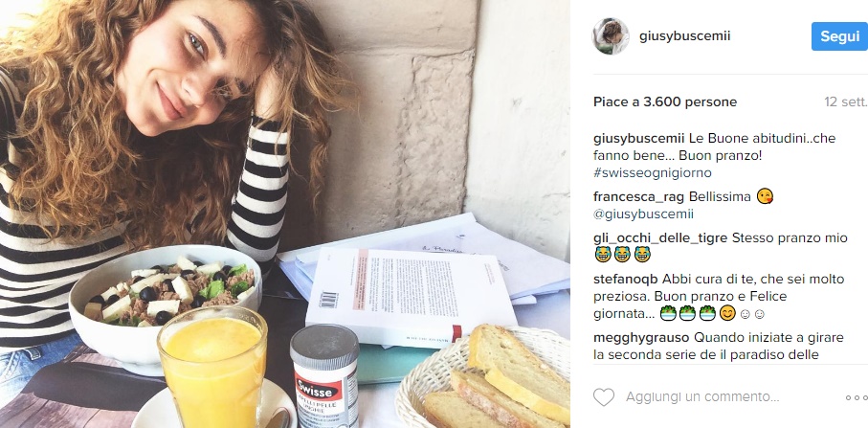This screenshot has width=868, height=428.
Task: Click the laughing emojis in tigre comment
Action: click(623, 255)
